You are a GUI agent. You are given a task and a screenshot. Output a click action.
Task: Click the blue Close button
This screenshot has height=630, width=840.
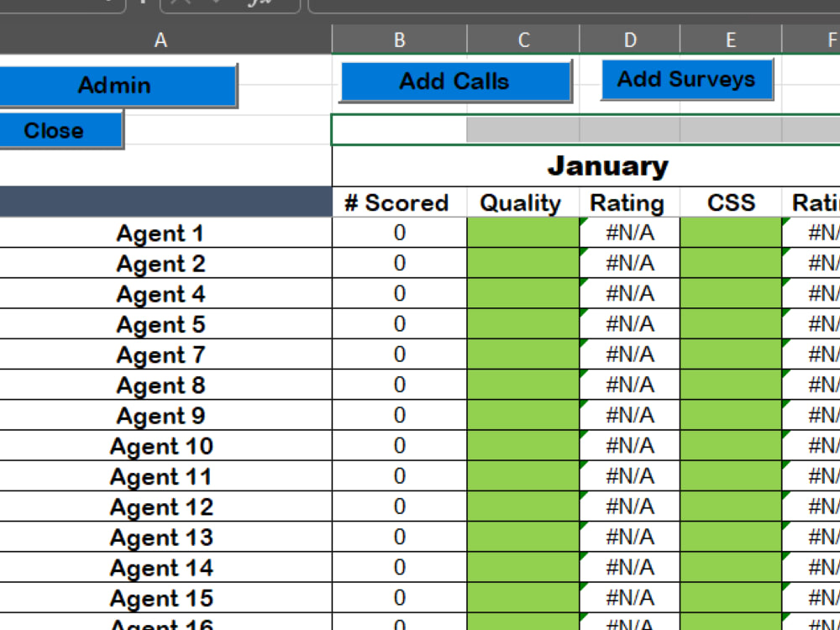tap(61, 130)
